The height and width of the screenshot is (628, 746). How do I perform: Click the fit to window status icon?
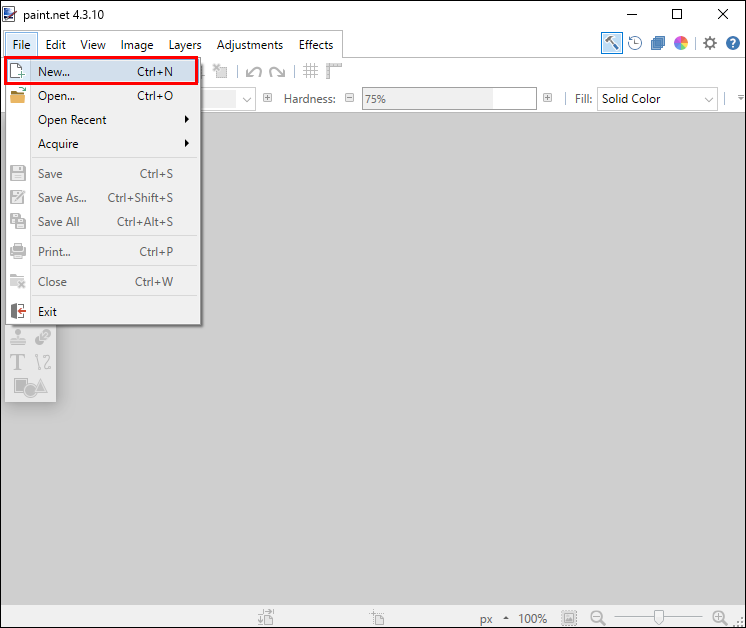pos(569,618)
